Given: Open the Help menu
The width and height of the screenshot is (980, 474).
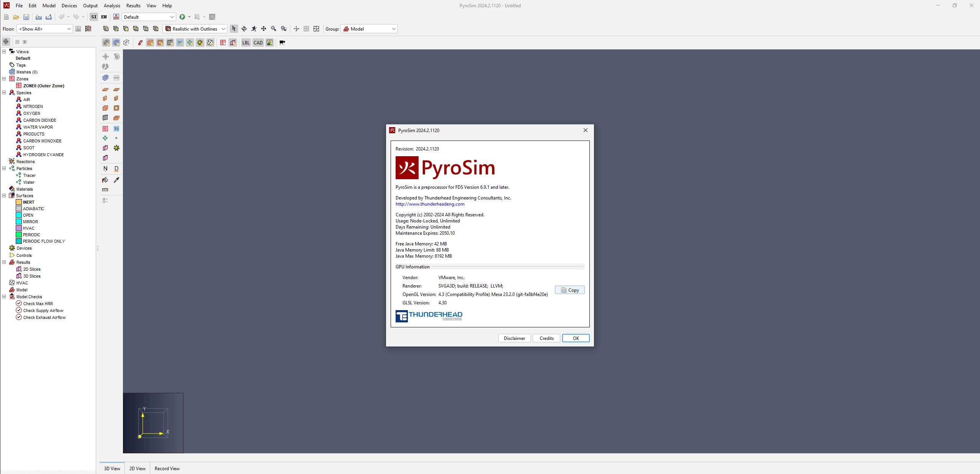Looking at the screenshot, I should click(x=167, y=5).
